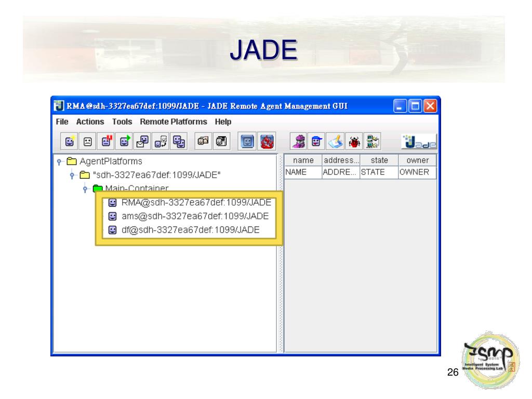Click the Freeze Agent blue face icon
The height and width of the screenshot is (399, 532).
click(247, 141)
